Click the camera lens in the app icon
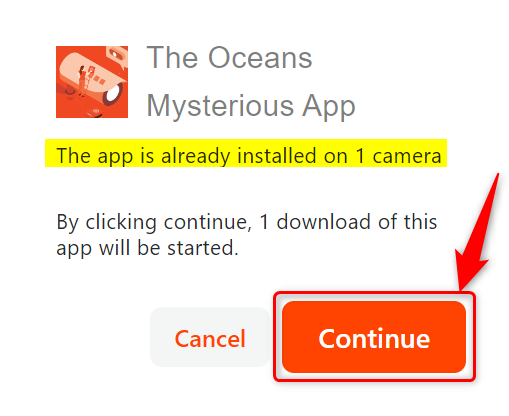The height and width of the screenshot is (416, 509). coord(113,94)
